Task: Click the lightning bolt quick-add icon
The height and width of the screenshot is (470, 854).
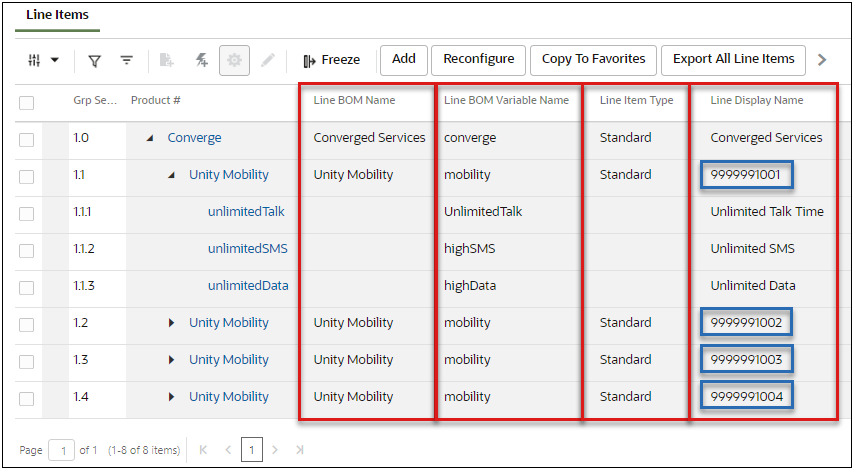Action: pos(201,61)
